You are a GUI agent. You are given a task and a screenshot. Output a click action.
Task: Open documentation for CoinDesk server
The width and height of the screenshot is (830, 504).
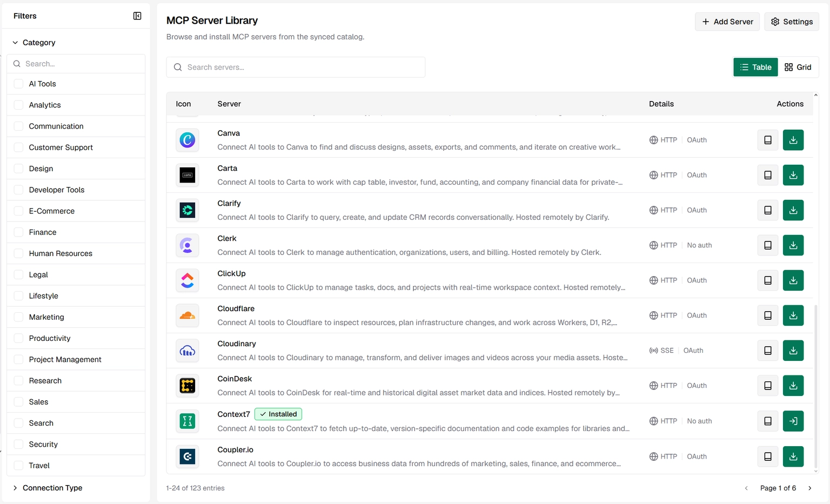(x=767, y=386)
